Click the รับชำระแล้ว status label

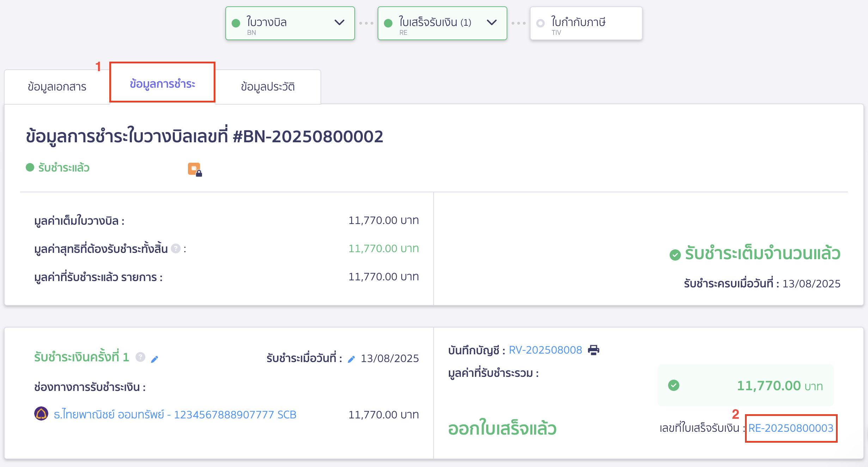(x=64, y=168)
